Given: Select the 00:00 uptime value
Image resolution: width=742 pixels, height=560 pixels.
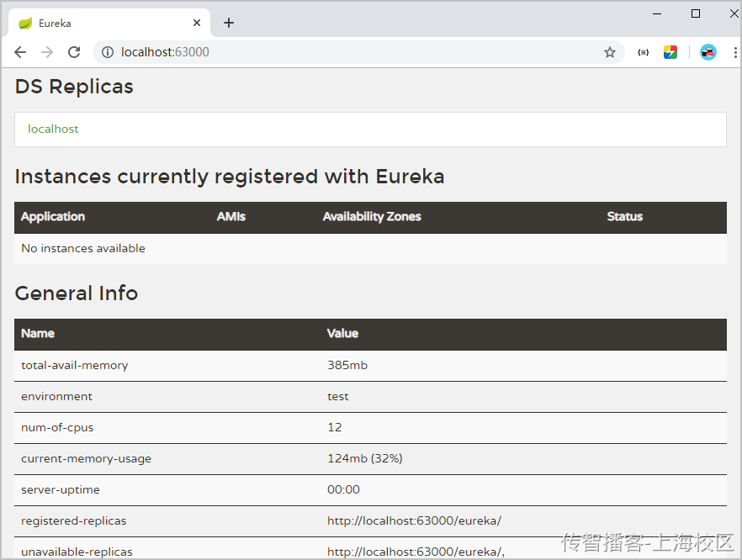Looking at the screenshot, I should pyautogui.click(x=343, y=489).
